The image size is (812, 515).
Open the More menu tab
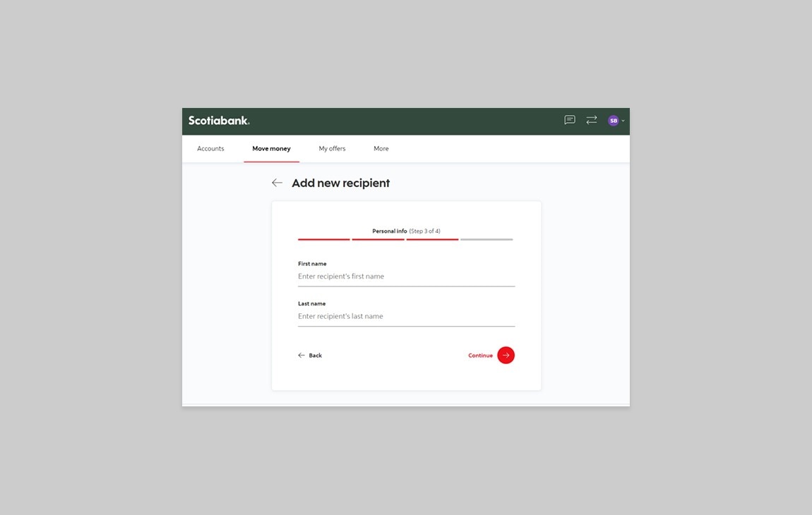click(x=381, y=149)
